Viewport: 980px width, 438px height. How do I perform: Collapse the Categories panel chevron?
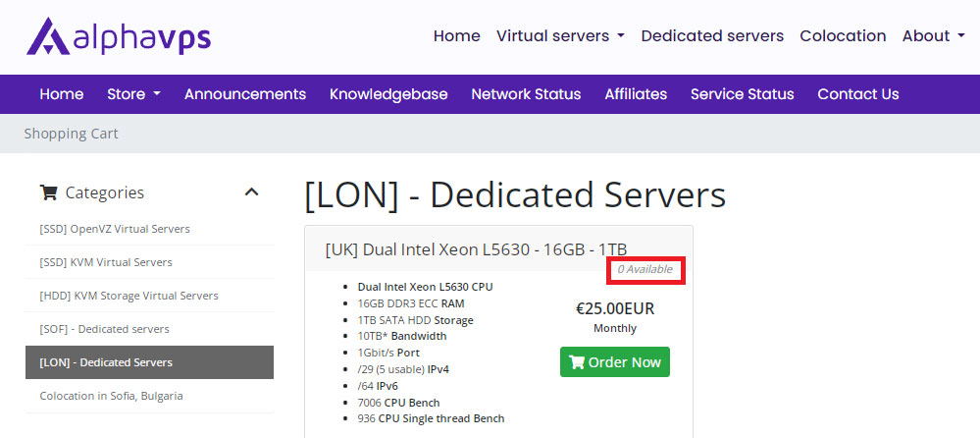251,192
